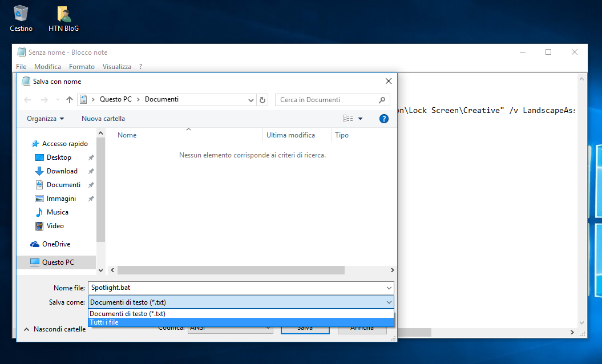The image size is (602, 364).
Task: Open the Visualizza menu in Blocco note
Action: (x=117, y=66)
